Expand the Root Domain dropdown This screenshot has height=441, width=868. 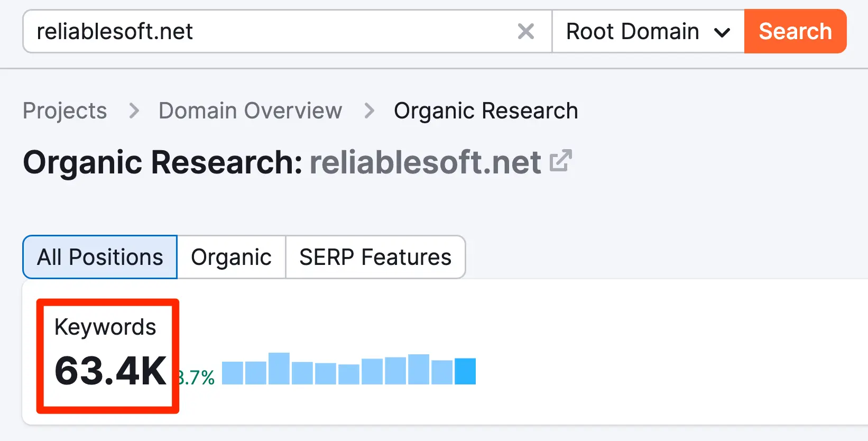pos(648,32)
